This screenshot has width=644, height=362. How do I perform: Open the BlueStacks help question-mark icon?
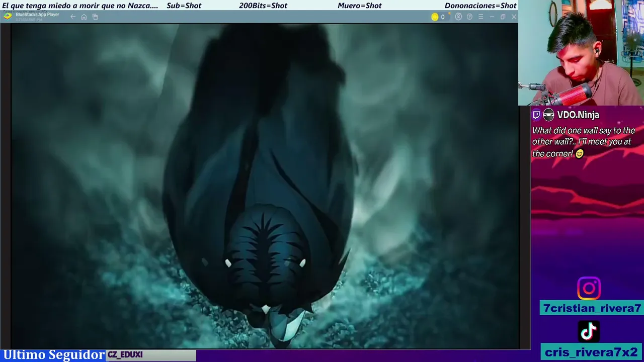click(469, 17)
